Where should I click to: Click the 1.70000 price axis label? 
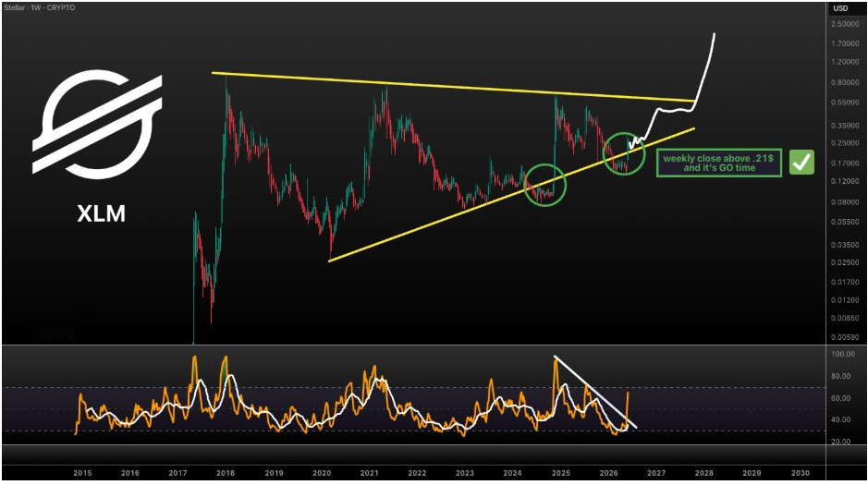pyautogui.click(x=844, y=43)
